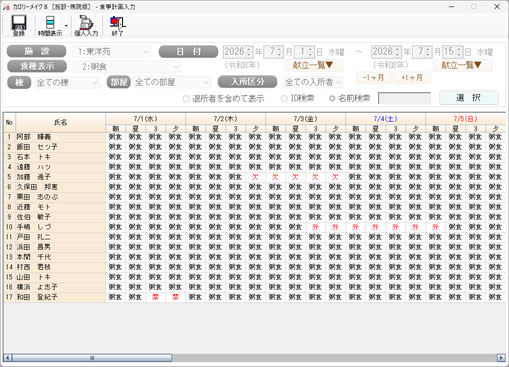Open the 時間表示 dropdown arrow
509x367 pixels.
[66, 26]
